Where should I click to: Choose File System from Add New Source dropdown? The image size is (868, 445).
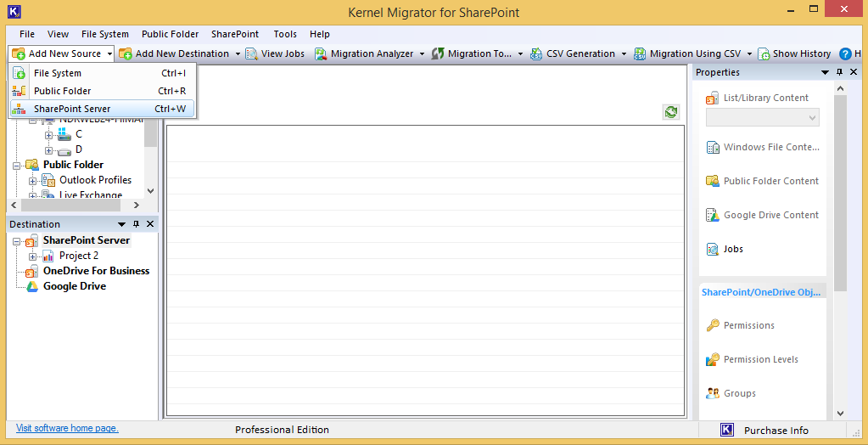(103, 73)
